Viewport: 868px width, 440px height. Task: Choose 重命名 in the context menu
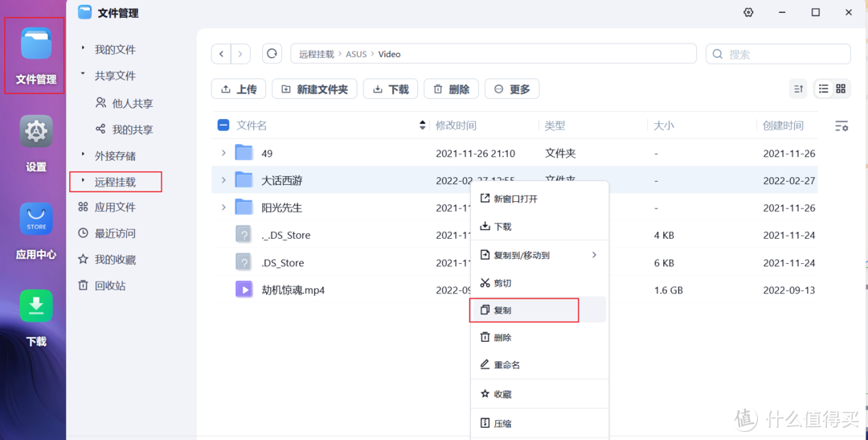click(539, 364)
